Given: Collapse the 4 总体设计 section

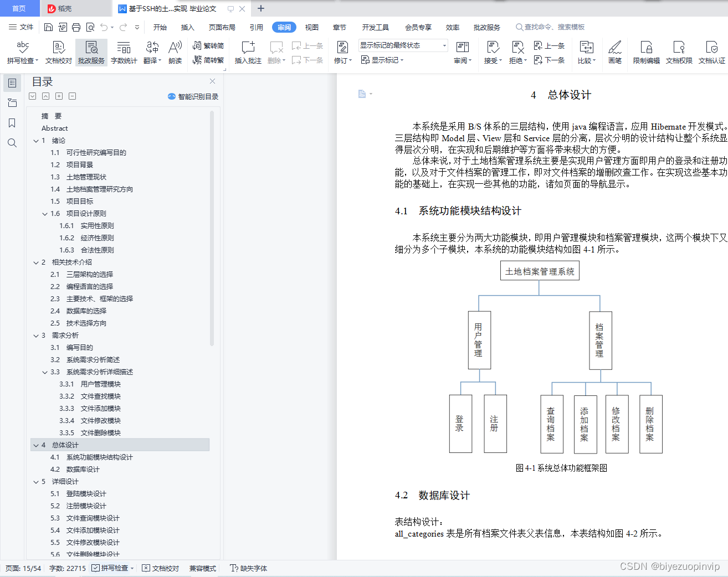Looking at the screenshot, I should [36, 445].
